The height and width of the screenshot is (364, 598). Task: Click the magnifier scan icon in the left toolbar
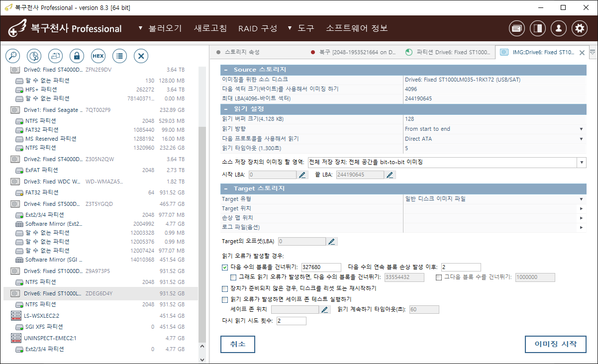coord(12,56)
